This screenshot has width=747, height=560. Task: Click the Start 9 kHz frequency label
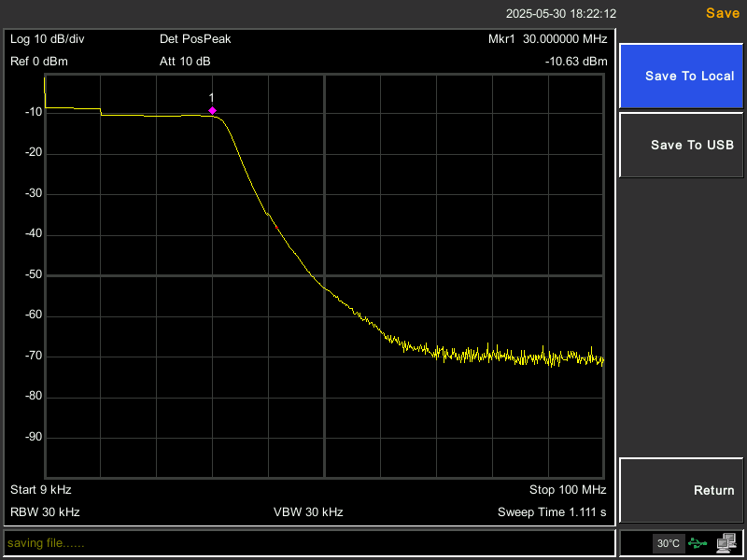coord(41,489)
